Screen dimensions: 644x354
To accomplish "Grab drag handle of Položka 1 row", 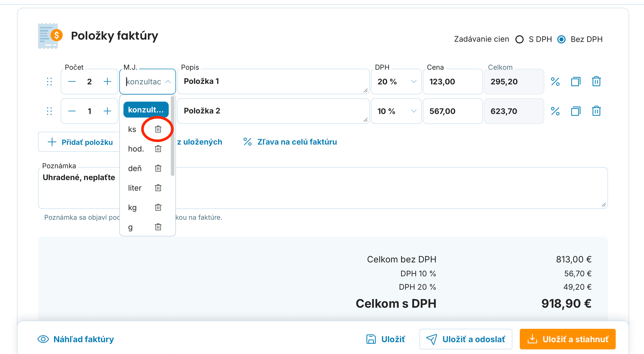I will 49,82.
